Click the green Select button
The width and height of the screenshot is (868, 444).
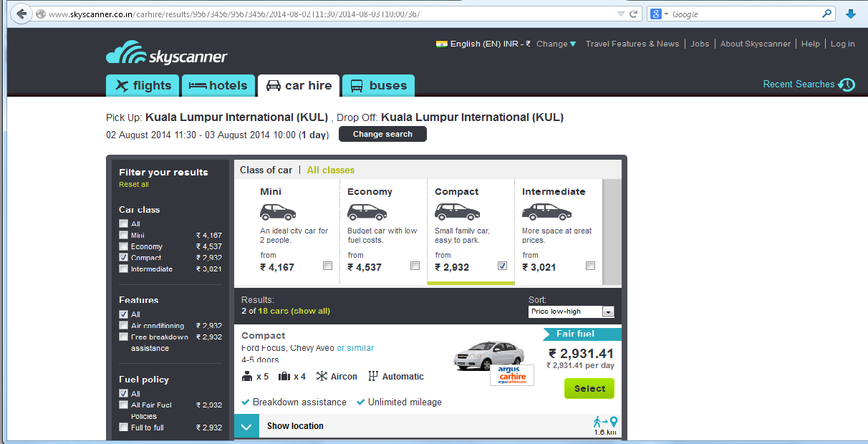pyautogui.click(x=589, y=388)
